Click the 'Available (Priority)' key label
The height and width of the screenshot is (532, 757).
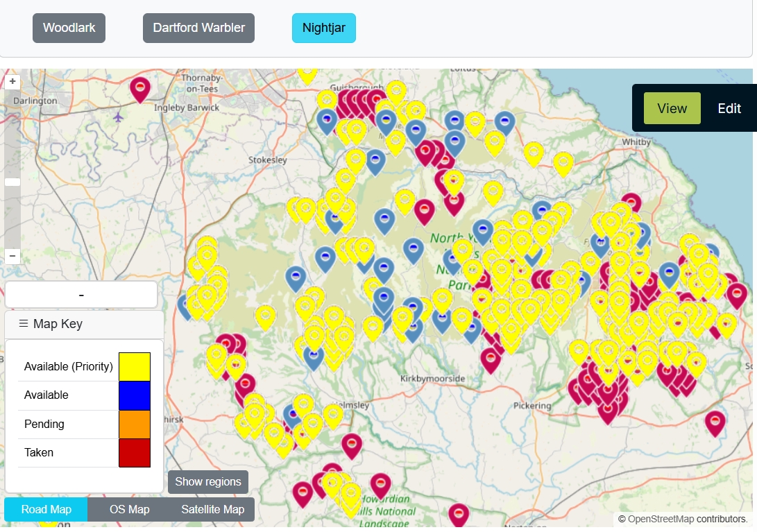point(69,367)
